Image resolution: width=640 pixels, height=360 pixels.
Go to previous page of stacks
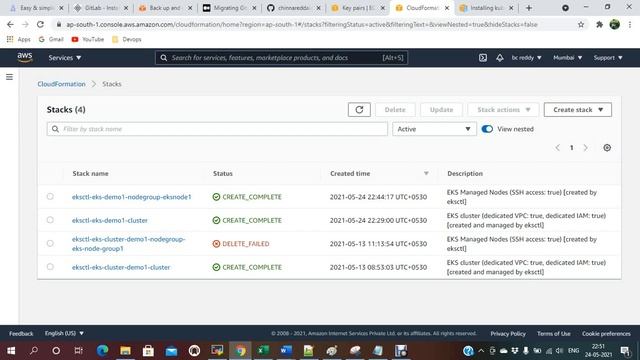[x=558, y=148]
